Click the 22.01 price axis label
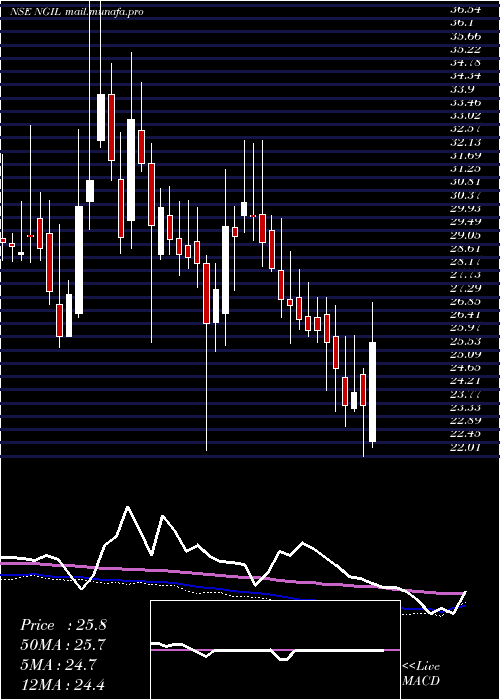This screenshot has width=500, height=700. tap(465, 447)
